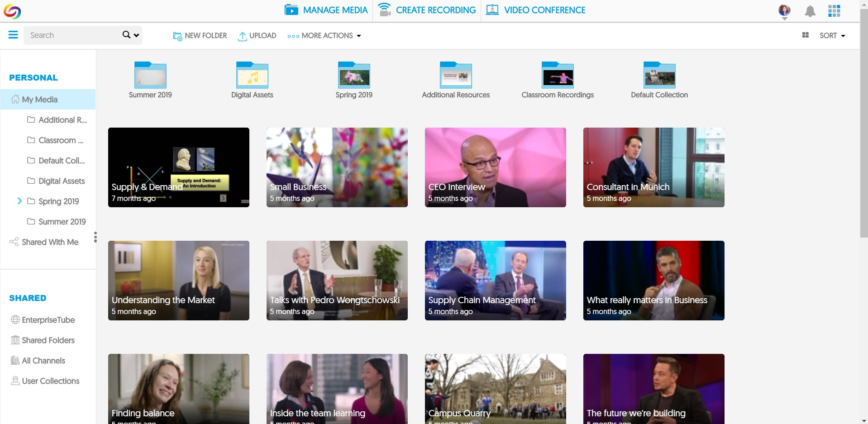Open the Sort dropdown
Viewport: 868px width, 424px height.
click(x=832, y=35)
